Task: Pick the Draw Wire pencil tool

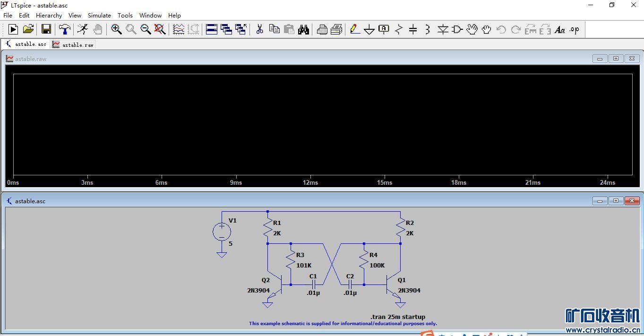Action: [x=355, y=29]
